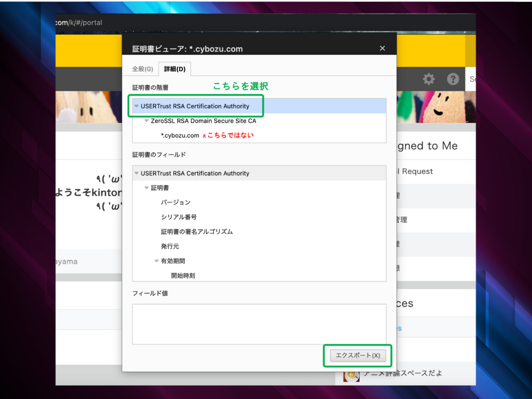The height and width of the screenshot is (399, 532).
Task: Collapse the 有効期間 field node
Action: (157, 261)
